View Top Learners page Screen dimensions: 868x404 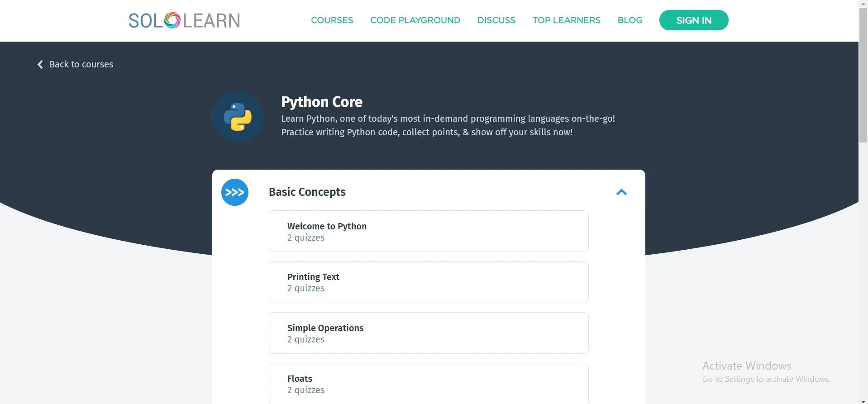(566, 20)
